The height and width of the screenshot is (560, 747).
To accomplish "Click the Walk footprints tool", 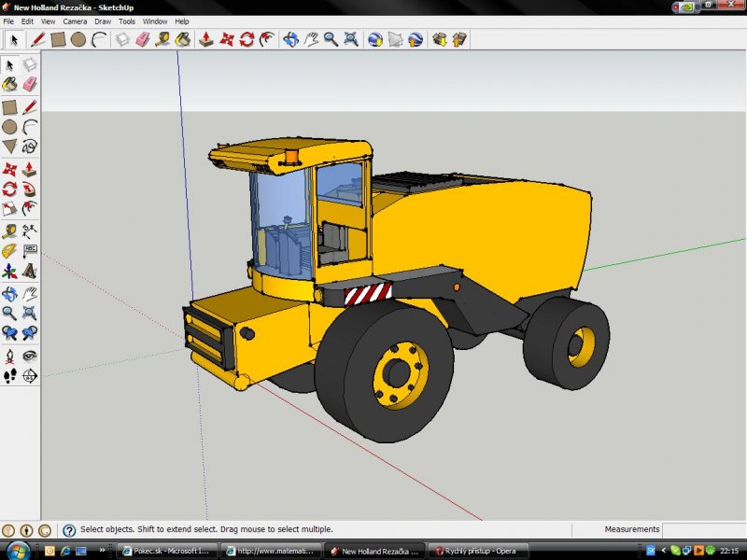I will pyautogui.click(x=9, y=375).
